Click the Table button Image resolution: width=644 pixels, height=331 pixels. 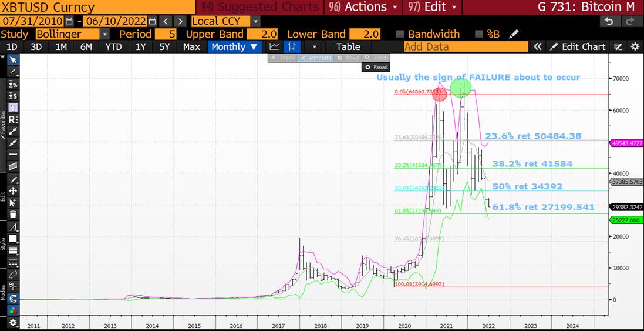click(x=348, y=47)
